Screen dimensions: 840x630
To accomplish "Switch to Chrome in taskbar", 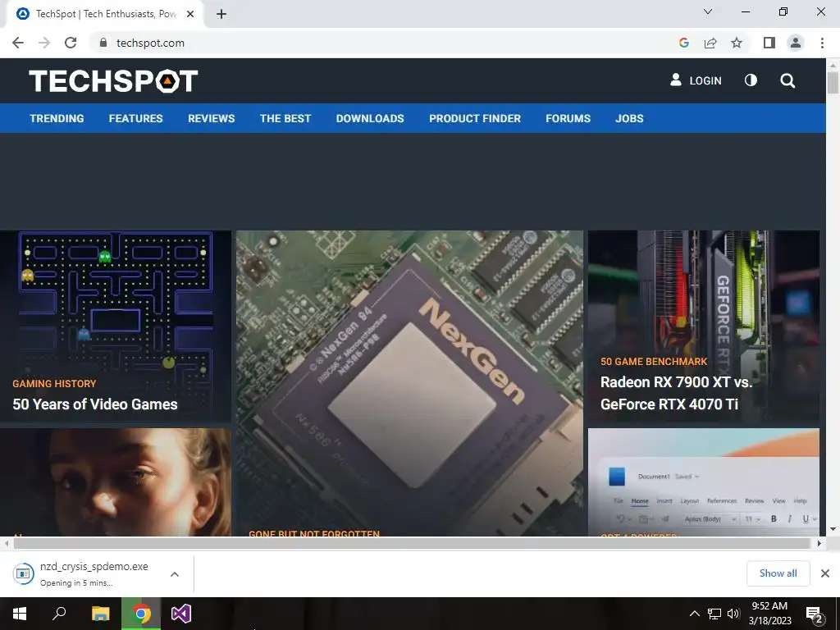I will click(x=141, y=614).
